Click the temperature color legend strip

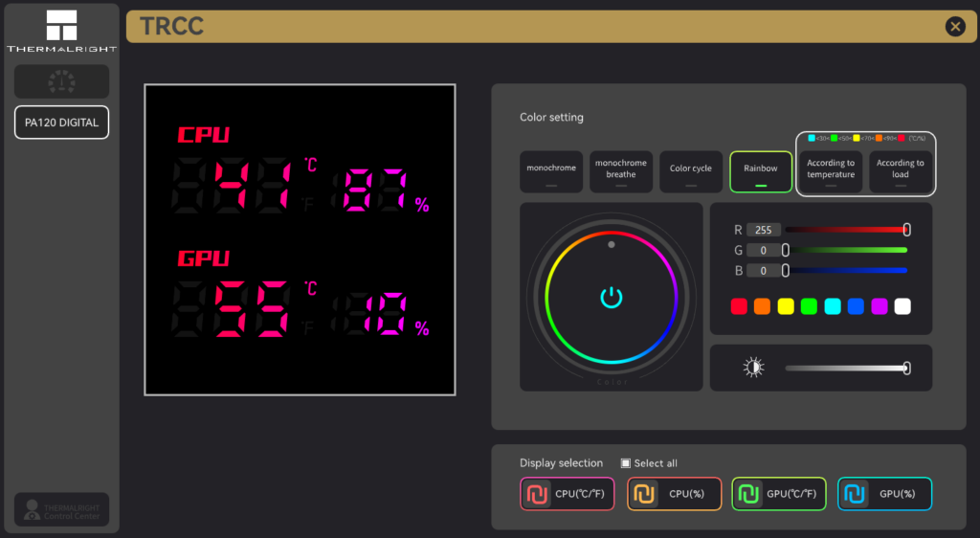click(866, 138)
